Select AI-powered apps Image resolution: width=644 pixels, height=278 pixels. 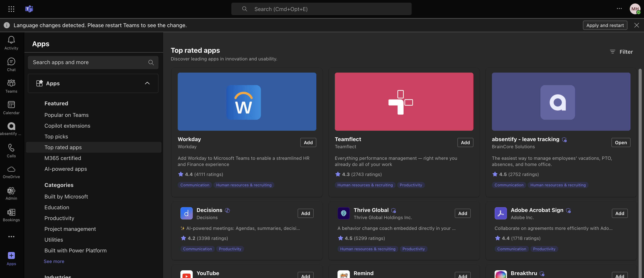pyautogui.click(x=65, y=169)
